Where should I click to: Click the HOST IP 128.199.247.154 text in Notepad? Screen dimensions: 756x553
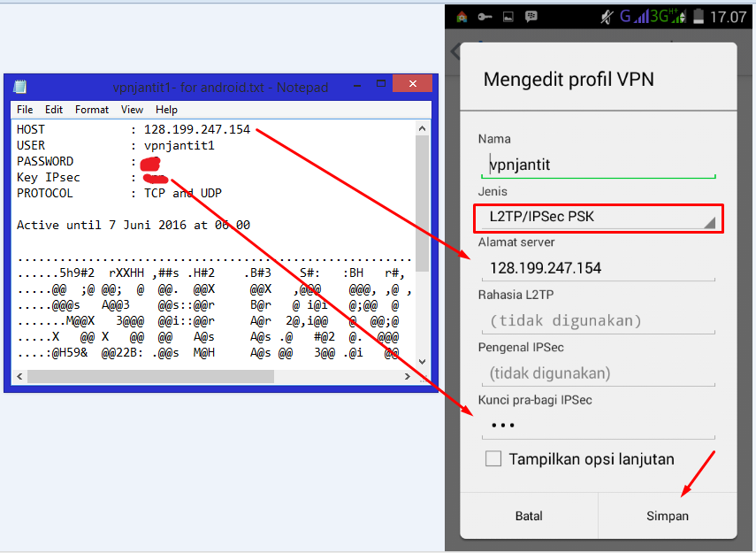pyautogui.click(x=196, y=129)
